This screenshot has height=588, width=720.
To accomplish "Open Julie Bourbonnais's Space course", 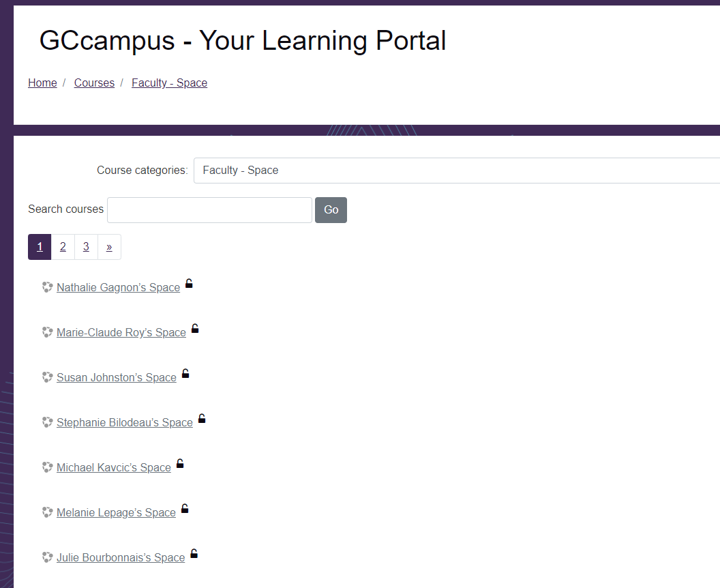I will [x=121, y=558].
